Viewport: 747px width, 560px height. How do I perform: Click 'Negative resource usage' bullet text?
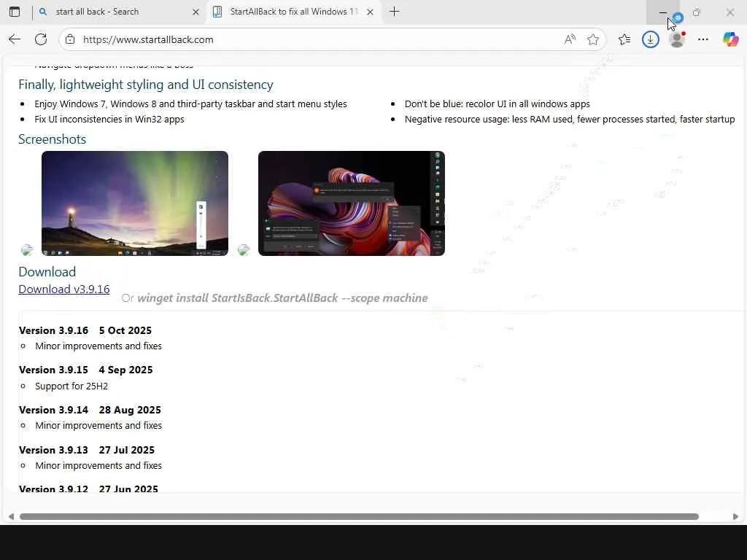pos(570,119)
